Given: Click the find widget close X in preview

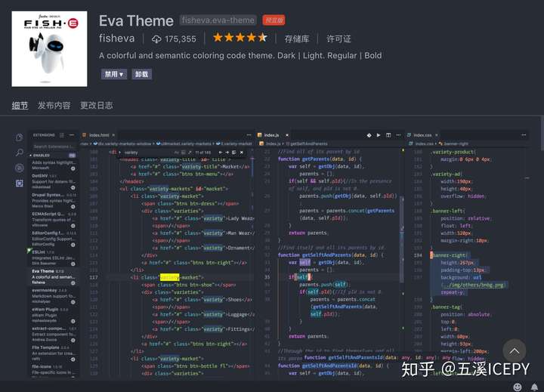Looking at the screenshot, I should pyautogui.click(x=242, y=153).
